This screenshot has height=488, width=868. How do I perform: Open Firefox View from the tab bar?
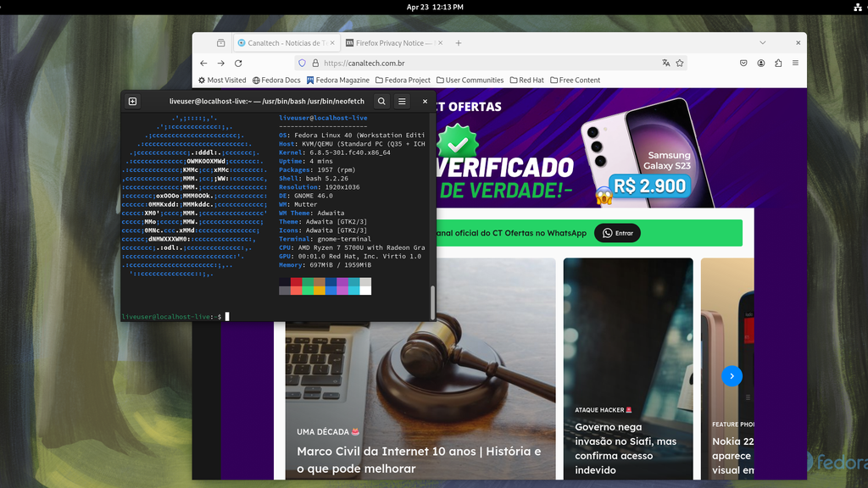pyautogui.click(x=222, y=42)
